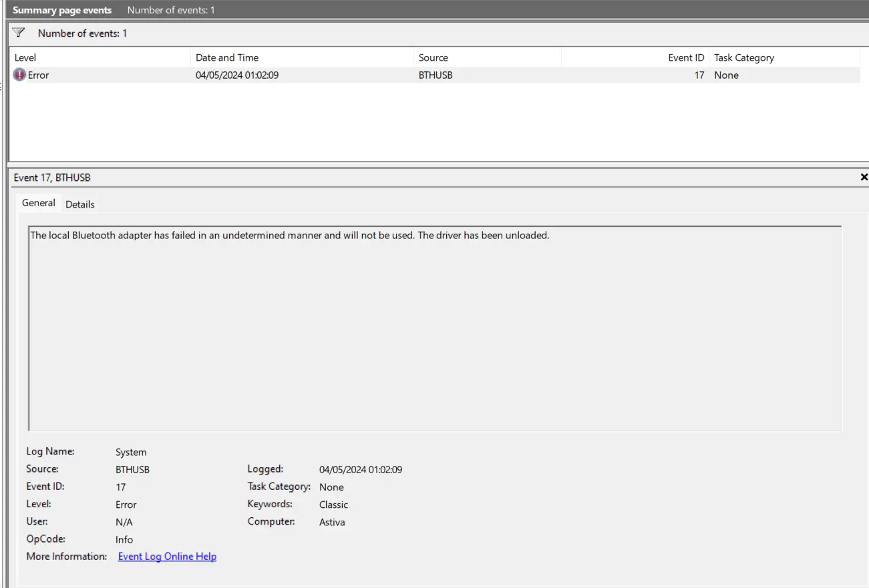Click the event ID 17 cell in list
The width and height of the screenshot is (869, 588).
point(699,75)
